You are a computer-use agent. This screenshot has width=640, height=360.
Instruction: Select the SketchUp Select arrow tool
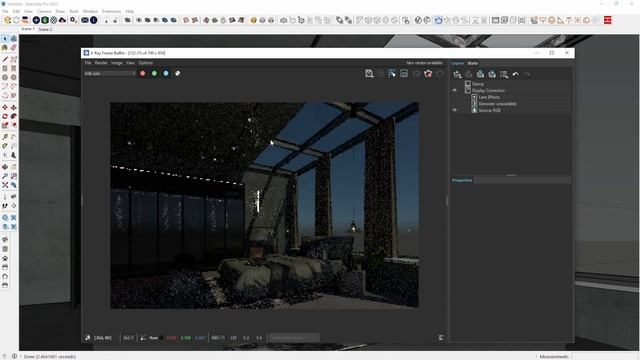(x=5, y=39)
